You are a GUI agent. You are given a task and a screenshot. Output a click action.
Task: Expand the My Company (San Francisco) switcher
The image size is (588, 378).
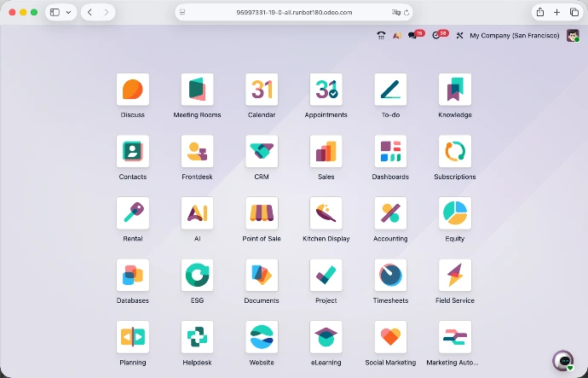(515, 36)
